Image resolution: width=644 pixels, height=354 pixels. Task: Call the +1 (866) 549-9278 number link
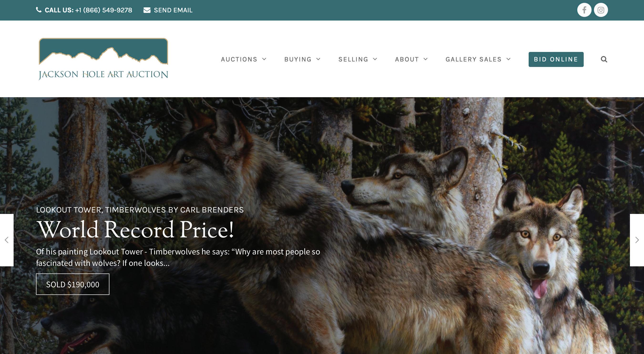(x=103, y=10)
